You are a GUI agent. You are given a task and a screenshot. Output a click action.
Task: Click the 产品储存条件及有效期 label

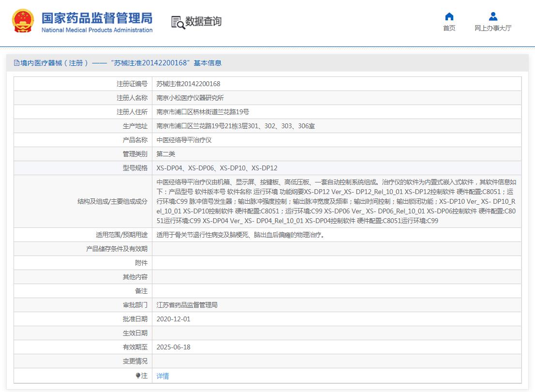point(117,249)
